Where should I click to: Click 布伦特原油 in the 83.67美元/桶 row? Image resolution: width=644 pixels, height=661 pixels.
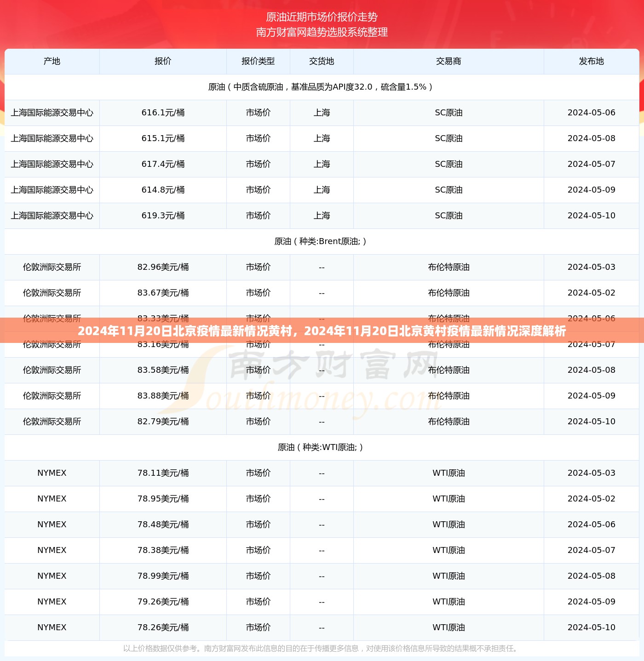448,293
